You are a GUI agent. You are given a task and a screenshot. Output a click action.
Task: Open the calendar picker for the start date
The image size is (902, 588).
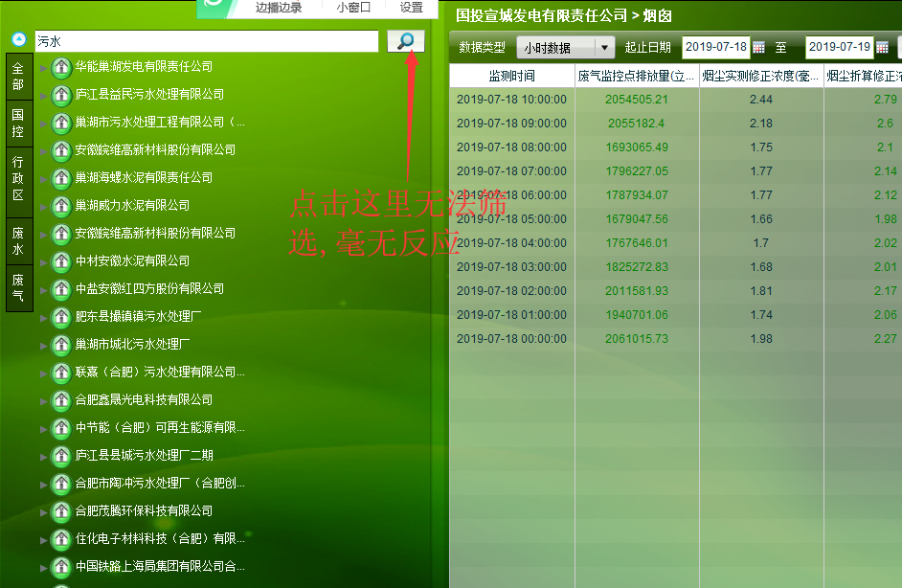(758, 47)
